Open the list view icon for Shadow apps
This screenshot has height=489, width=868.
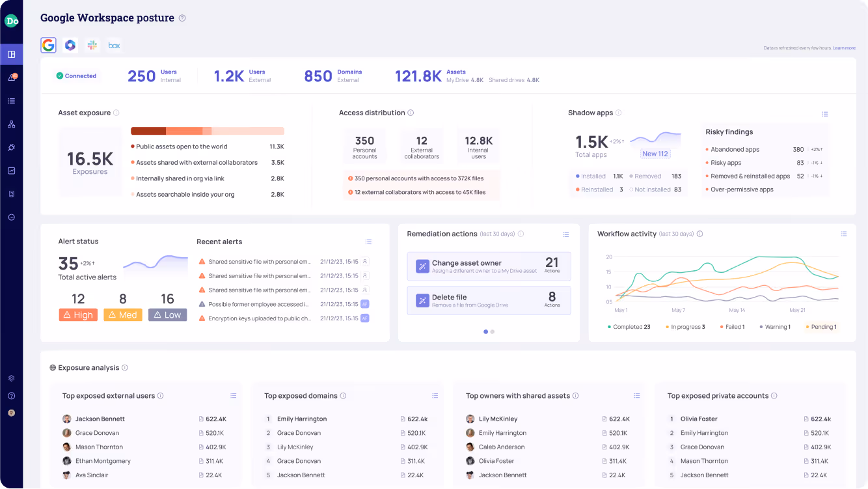point(825,114)
